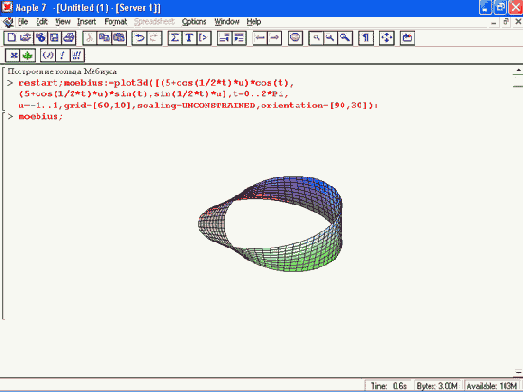Open the Window menu
Viewport: 523px width, 392px height.
click(x=227, y=22)
